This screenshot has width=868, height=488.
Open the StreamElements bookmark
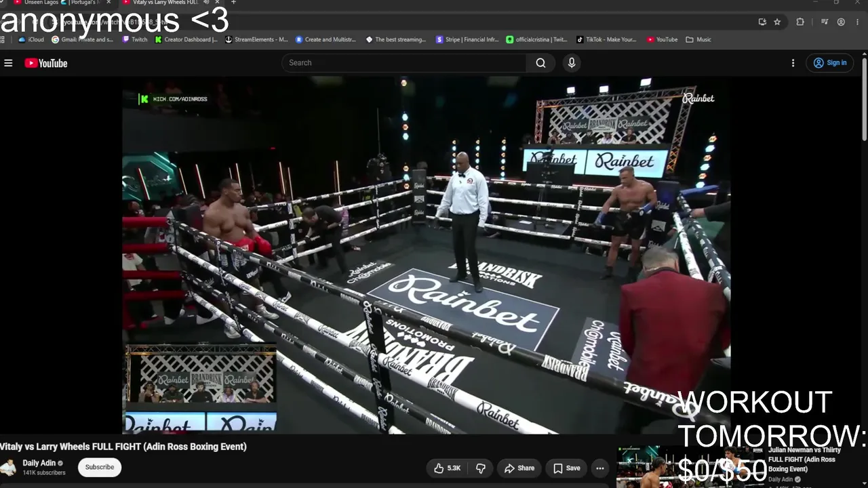pos(257,39)
